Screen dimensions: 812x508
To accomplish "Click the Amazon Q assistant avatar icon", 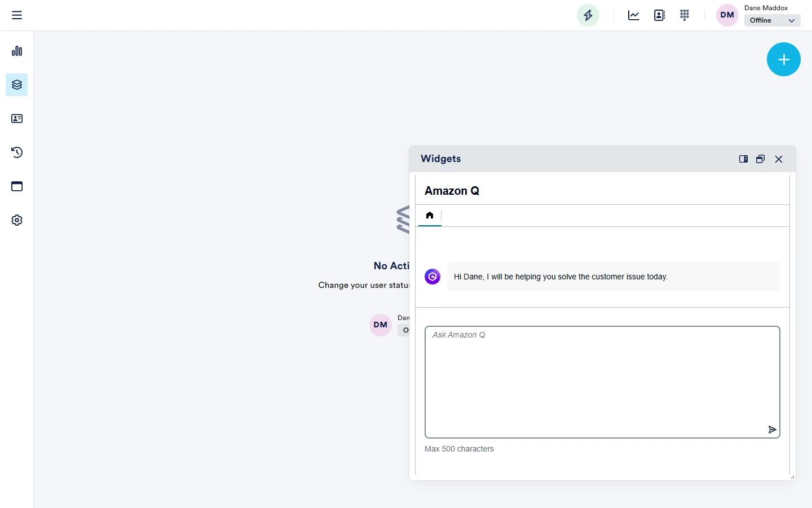I will pos(433,277).
